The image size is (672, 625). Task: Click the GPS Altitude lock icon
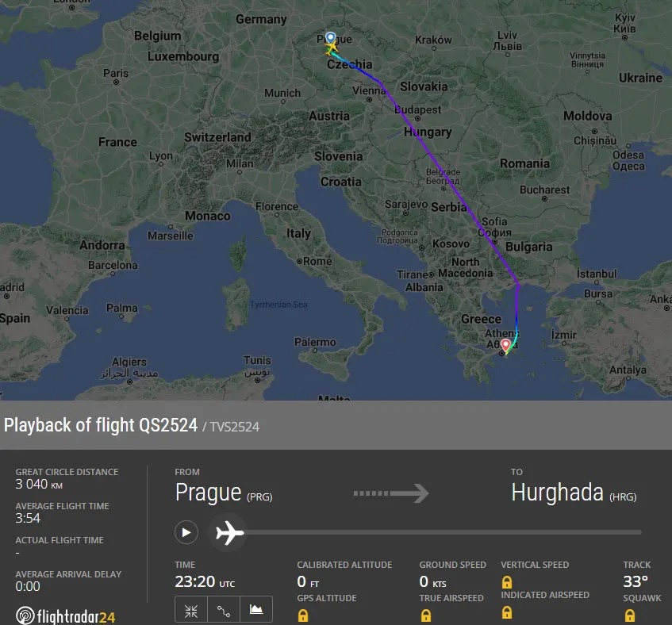click(x=303, y=615)
